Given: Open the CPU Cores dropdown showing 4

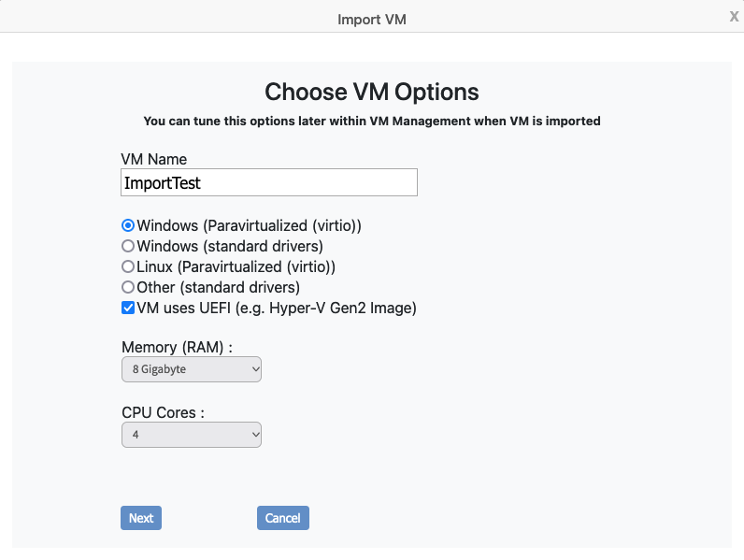Looking at the screenshot, I should pos(191,435).
